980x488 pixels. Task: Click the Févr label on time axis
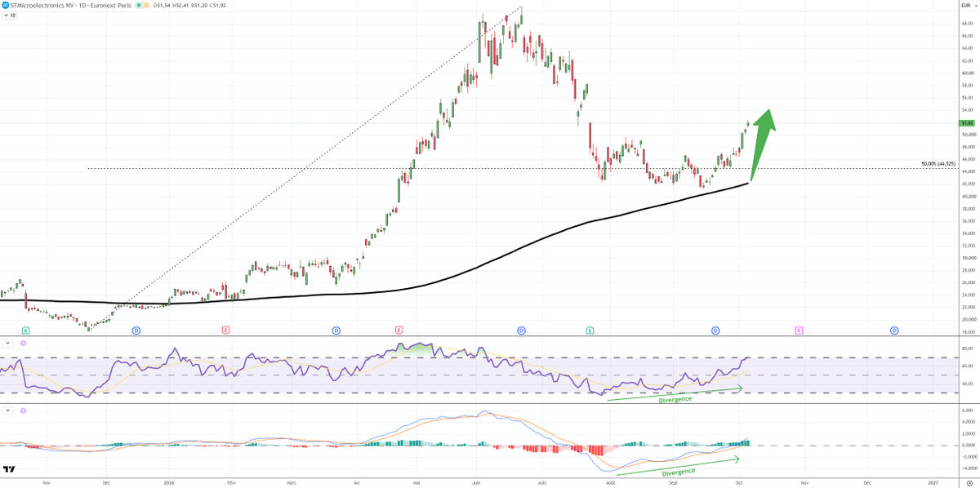231,482
